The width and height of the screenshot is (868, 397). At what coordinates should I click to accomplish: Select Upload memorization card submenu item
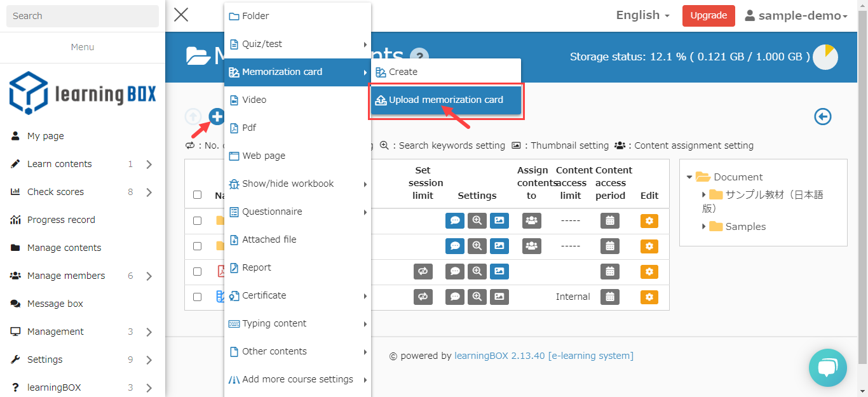pyautogui.click(x=445, y=100)
